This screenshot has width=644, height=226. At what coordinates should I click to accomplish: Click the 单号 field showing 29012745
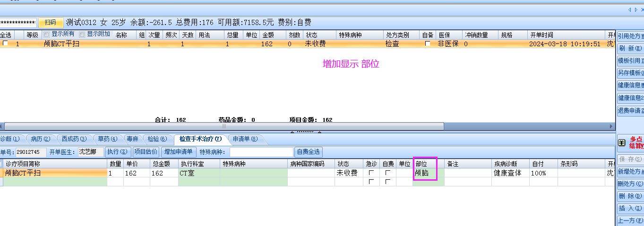click(31, 152)
